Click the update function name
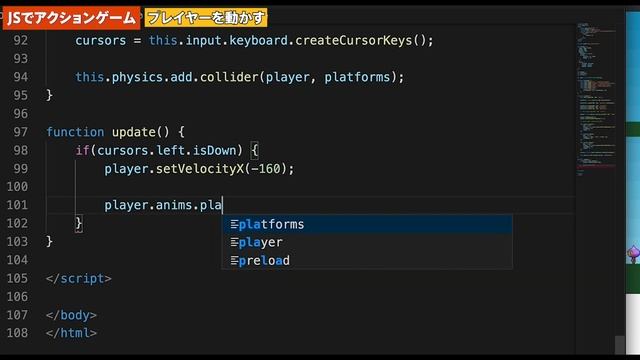Image resolution: width=640 pixels, height=360 pixels. pos(134,132)
